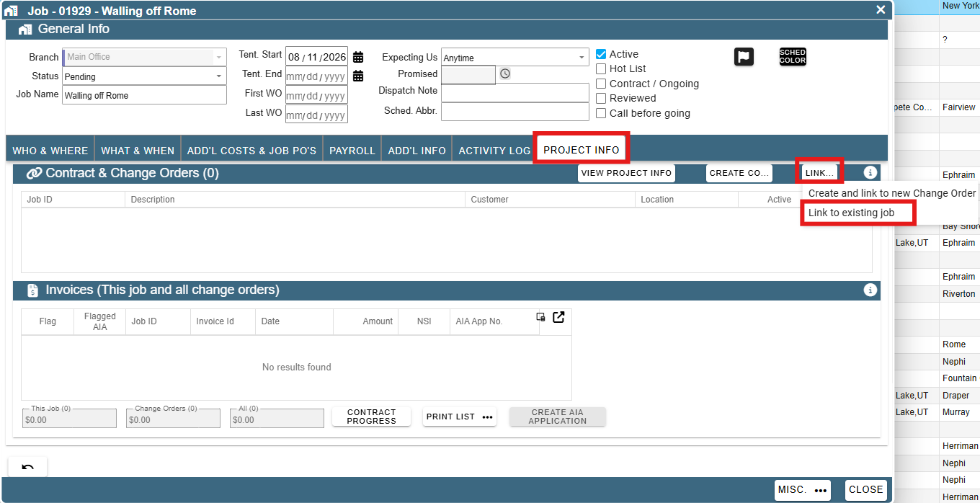Click the Invoices section info icon
The width and height of the screenshot is (980, 503).
pos(870,290)
